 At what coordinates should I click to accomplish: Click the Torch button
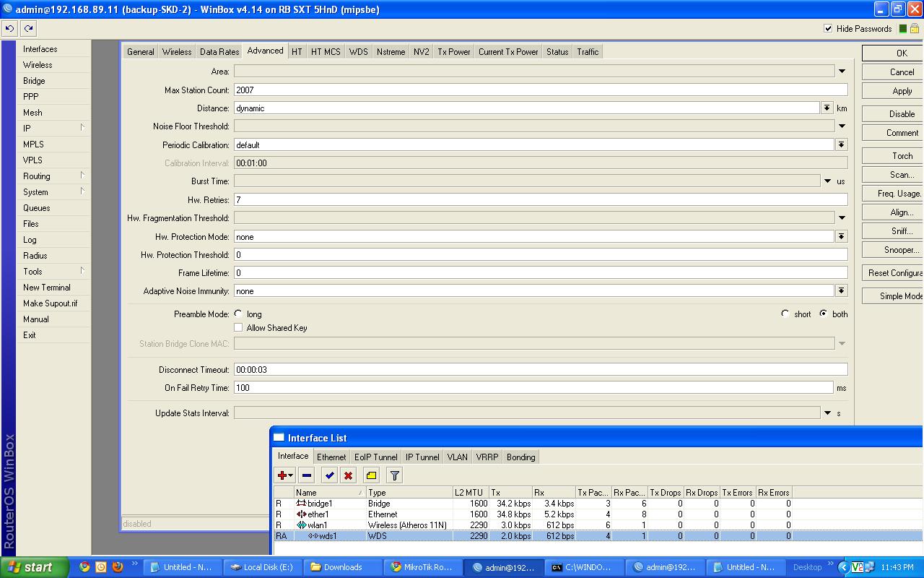pos(902,156)
